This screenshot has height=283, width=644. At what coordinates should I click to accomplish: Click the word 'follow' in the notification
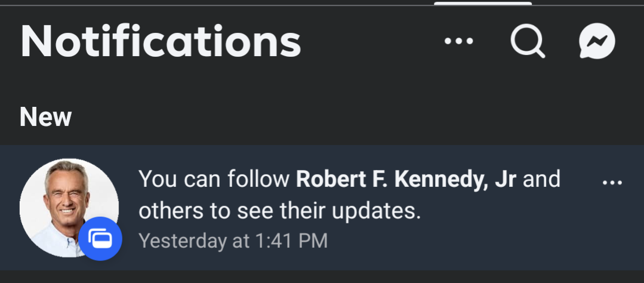pos(258,180)
